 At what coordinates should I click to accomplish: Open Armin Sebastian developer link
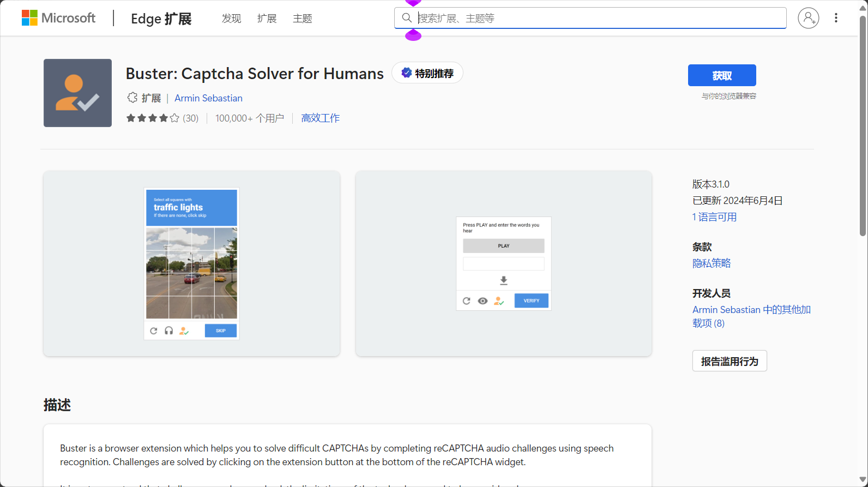coord(208,98)
